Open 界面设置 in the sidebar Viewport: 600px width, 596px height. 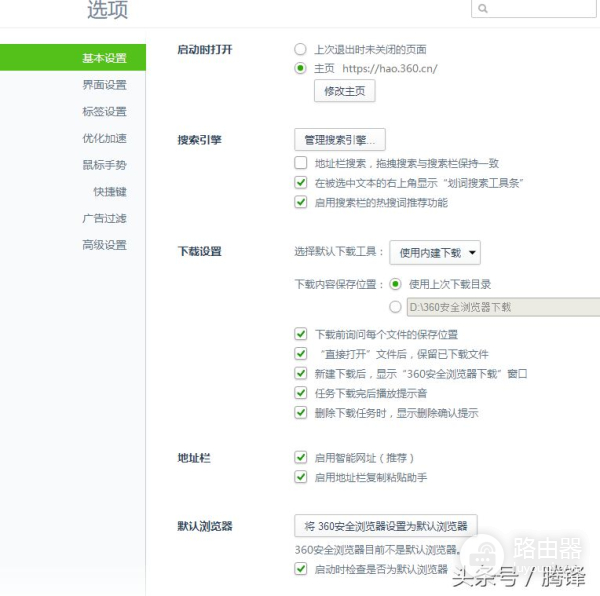pos(104,85)
